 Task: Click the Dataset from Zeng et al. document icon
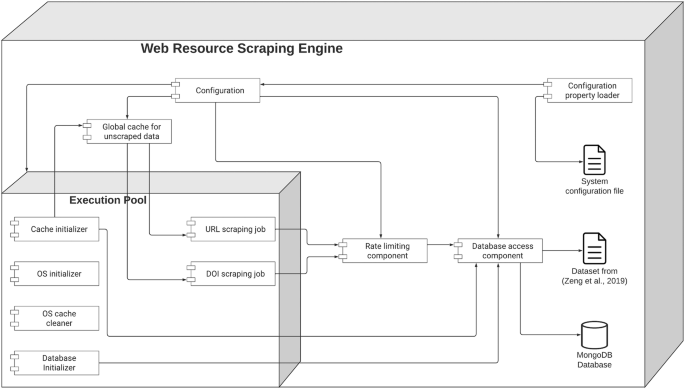click(x=594, y=248)
